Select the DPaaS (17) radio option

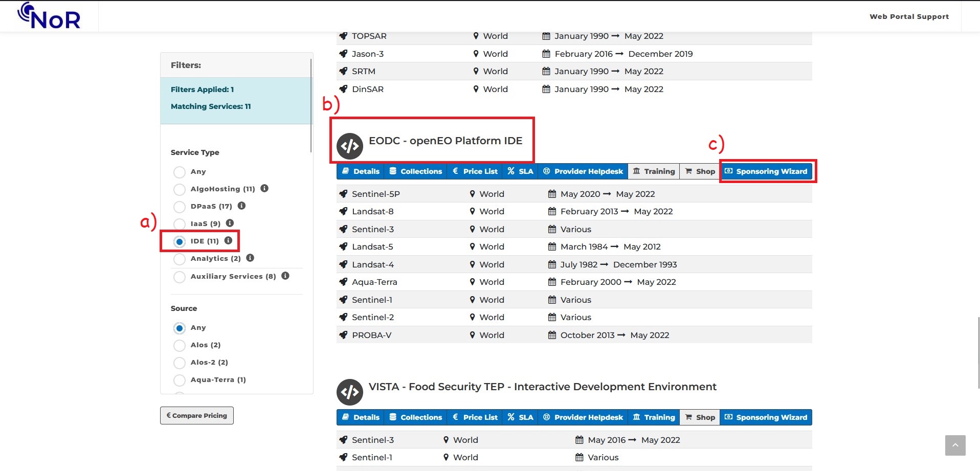(180, 207)
